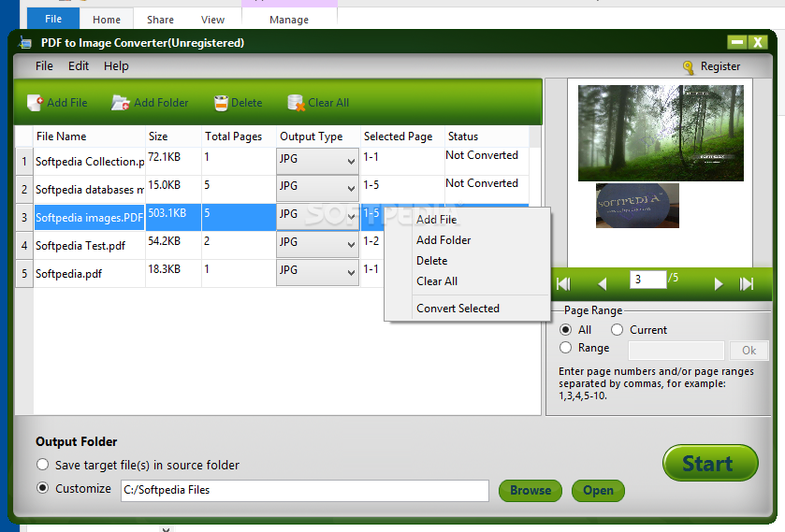Screen dimensions: 785x532
Task: Click the page range text field
Action: coord(676,351)
